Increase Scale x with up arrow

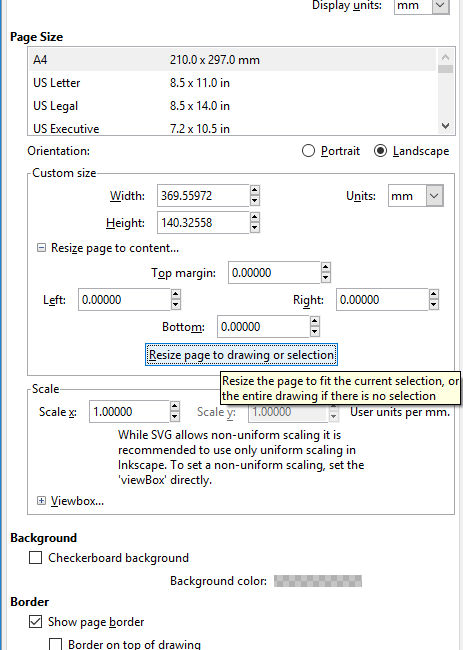(175, 406)
